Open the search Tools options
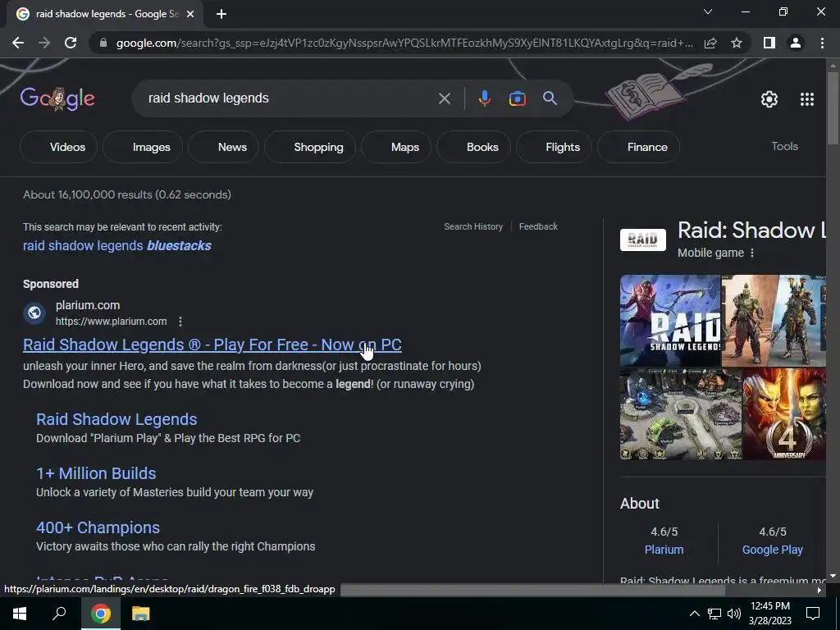The width and height of the screenshot is (840, 630). pos(784,146)
